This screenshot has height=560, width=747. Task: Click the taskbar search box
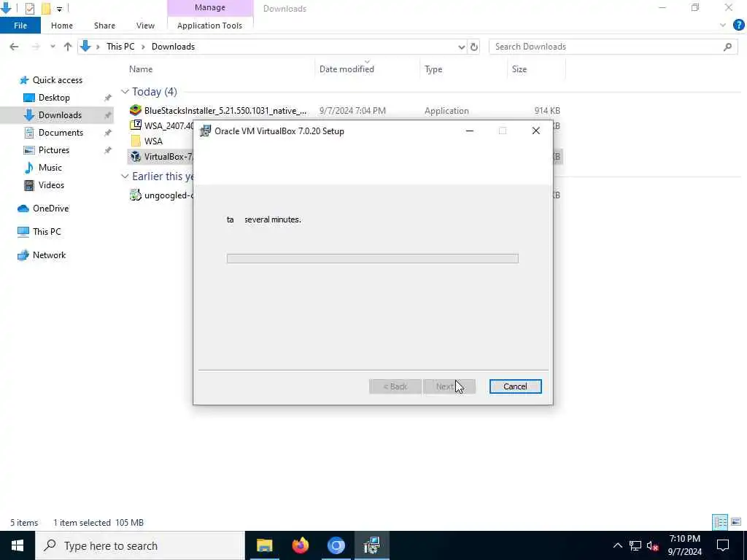pos(140,545)
